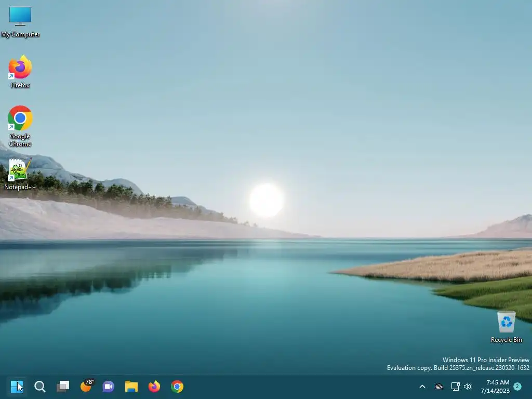Launch Google Chrome from the taskbar
The width and height of the screenshot is (532, 399).
click(x=177, y=387)
